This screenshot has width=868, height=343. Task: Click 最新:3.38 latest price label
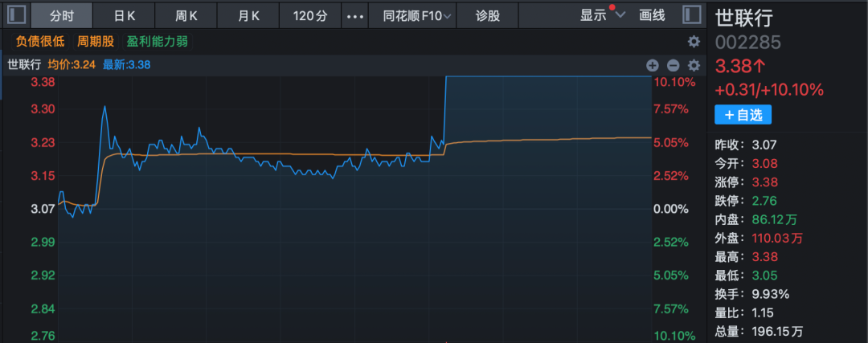tap(127, 65)
